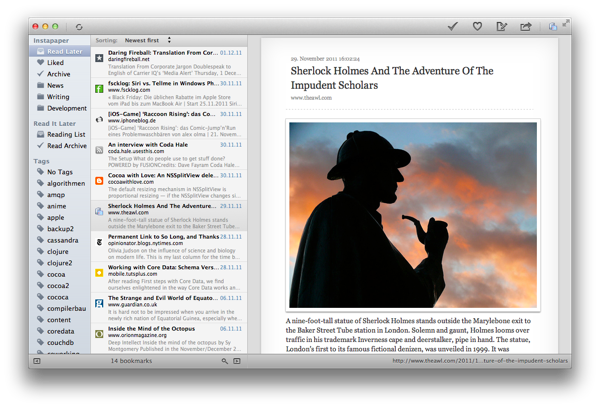
Task: Click the RSS icon of the Coda Hale interview
Action: [99, 150]
